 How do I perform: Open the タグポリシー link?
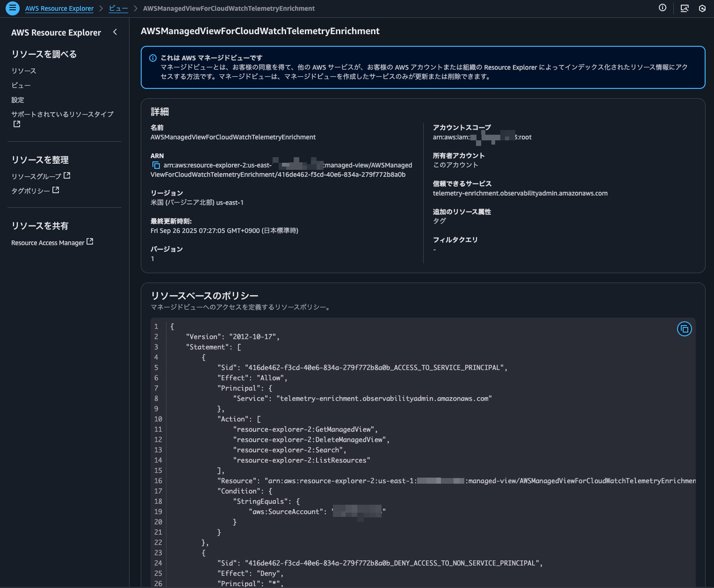coord(31,191)
